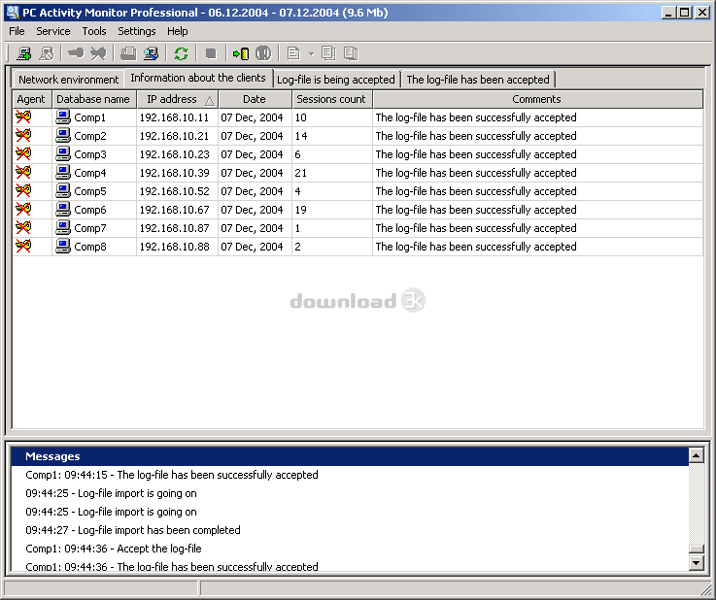Click the uninstall agent crossed icon
Viewport: 716px width, 600px height.
[98, 54]
